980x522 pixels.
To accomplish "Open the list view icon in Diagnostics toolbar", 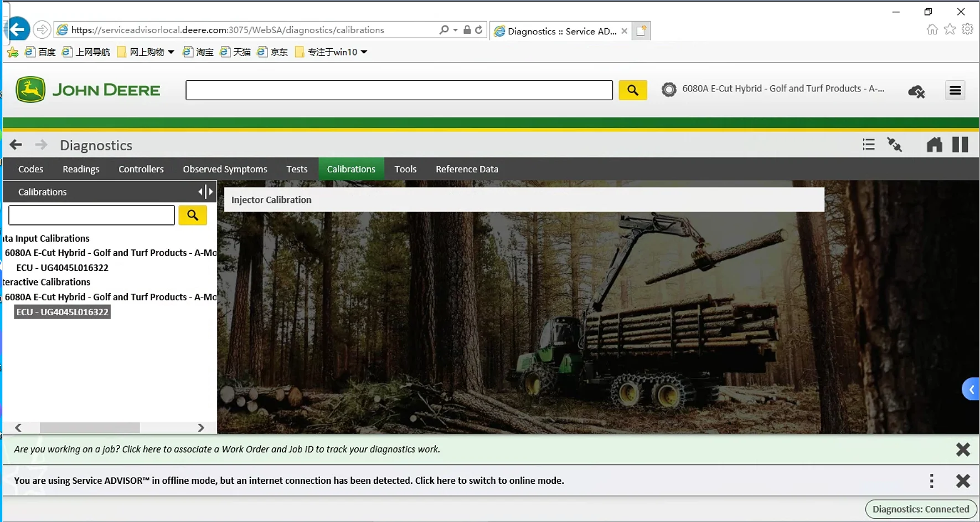I will tap(868, 145).
